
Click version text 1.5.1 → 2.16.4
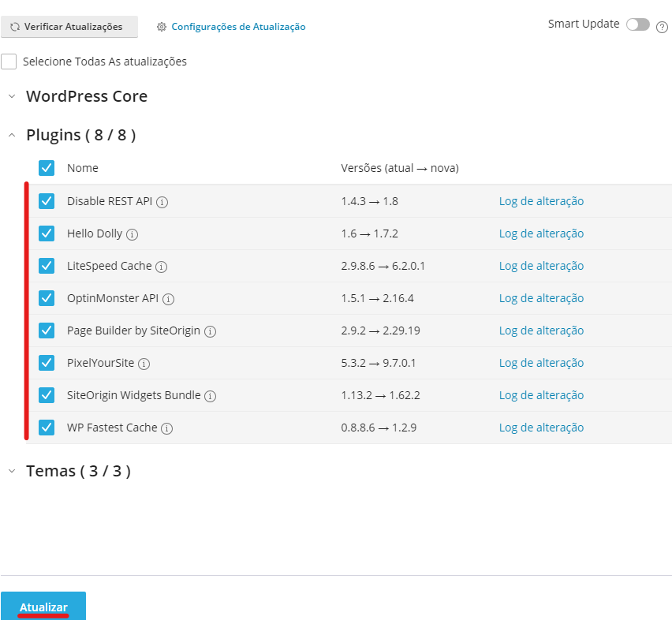click(x=378, y=298)
